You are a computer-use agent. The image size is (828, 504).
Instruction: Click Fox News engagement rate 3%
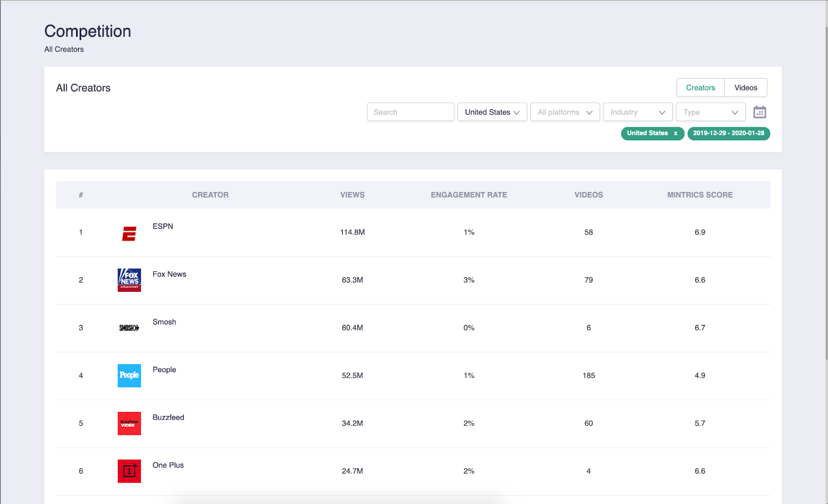(x=469, y=280)
